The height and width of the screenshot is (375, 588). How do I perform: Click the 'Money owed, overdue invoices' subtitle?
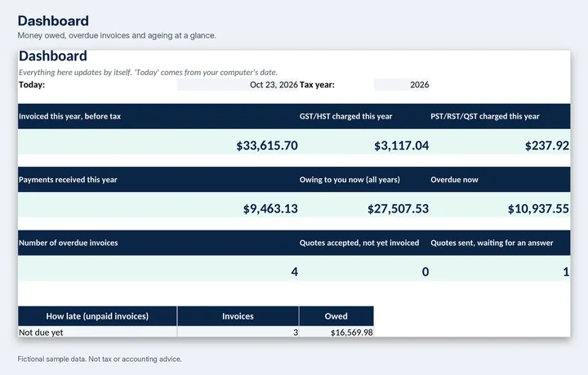117,36
